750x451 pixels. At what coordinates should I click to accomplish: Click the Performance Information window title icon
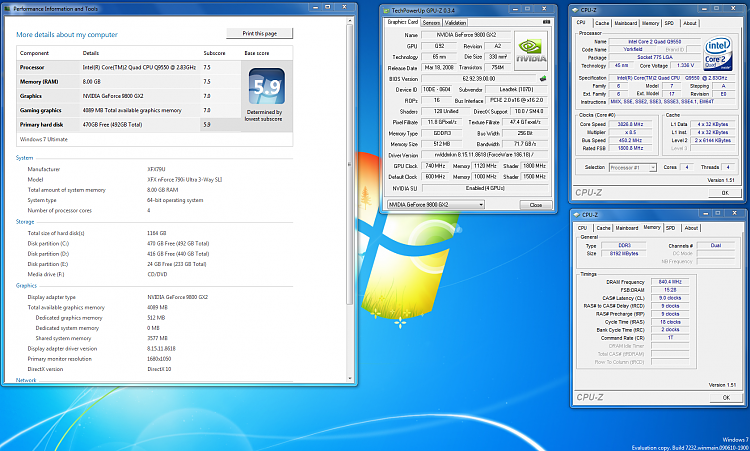click(8, 9)
